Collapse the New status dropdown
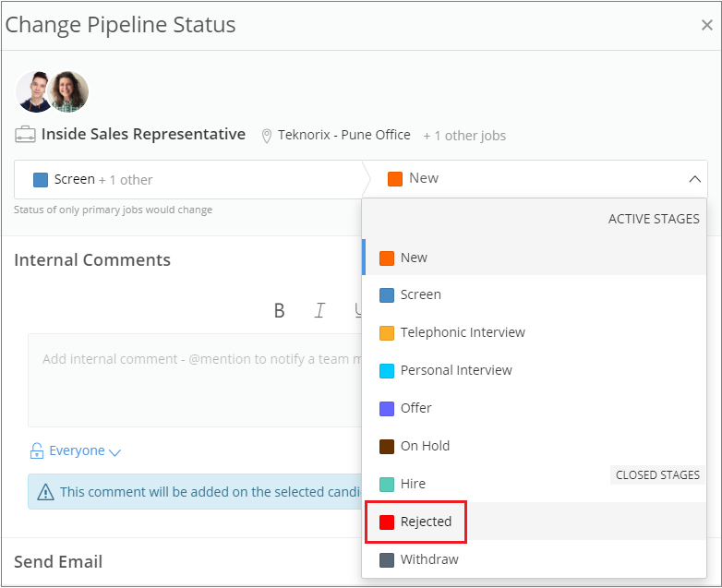 694,179
